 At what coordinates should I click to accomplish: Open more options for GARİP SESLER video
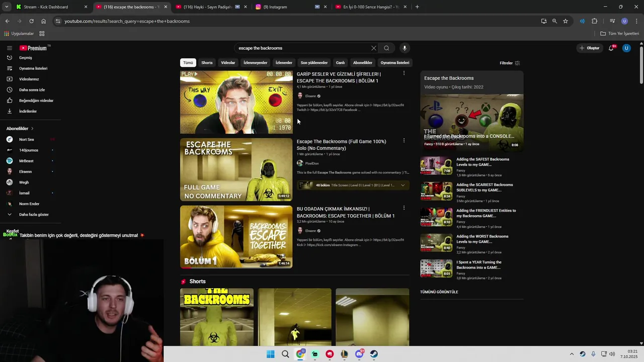pyautogui.click(x=404, y=73)
